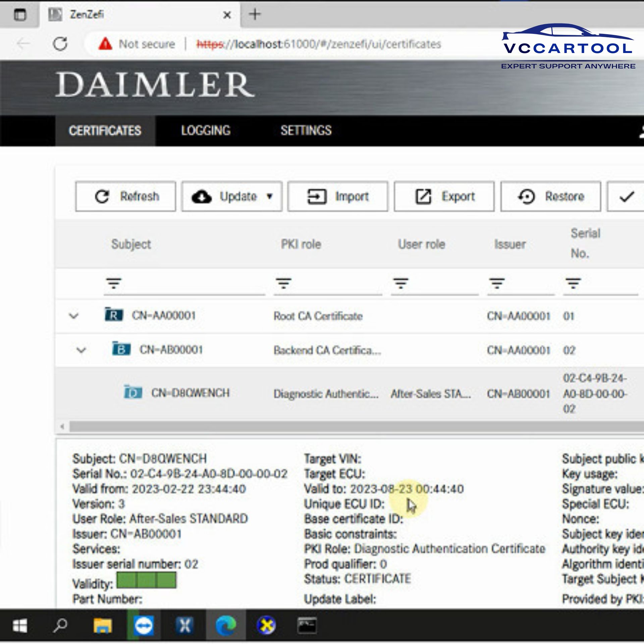644x644 pixels.
Task: Click the checkmark button beside Restore
Action: [626, 197]
